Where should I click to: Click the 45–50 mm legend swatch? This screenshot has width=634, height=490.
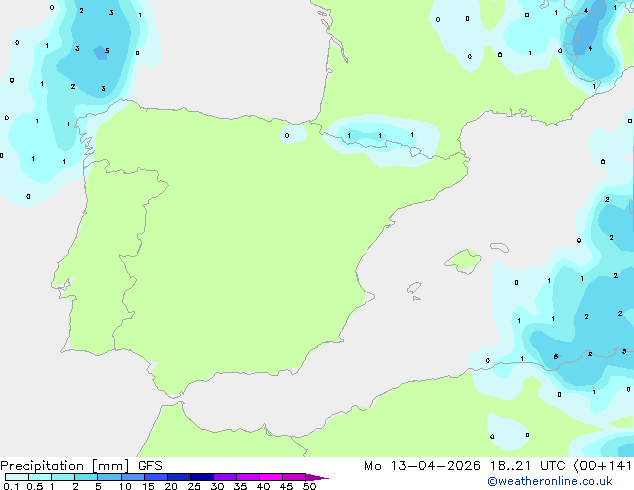coord(294,477)
